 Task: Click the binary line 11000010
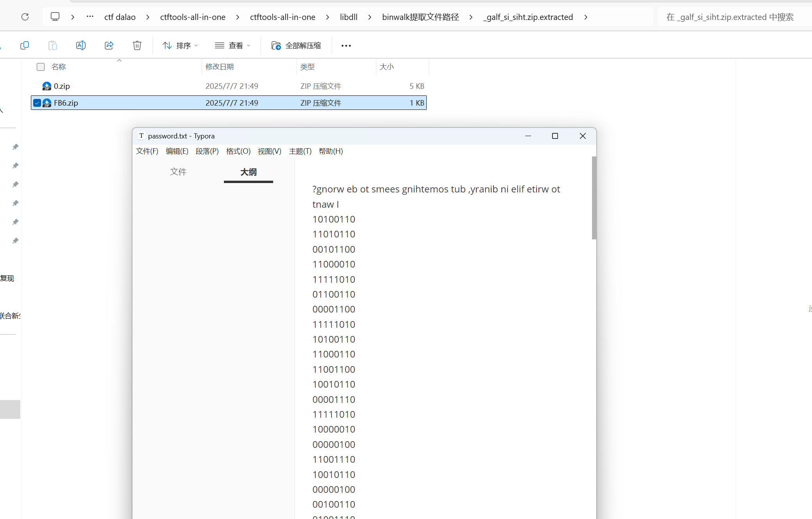coord(334,264)
